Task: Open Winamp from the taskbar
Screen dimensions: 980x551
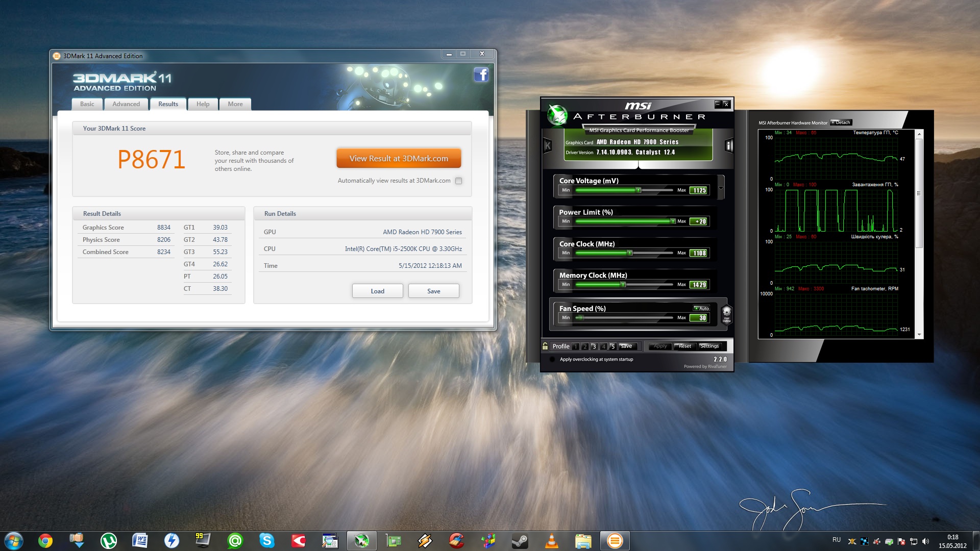Action: pyautogui.click(x=425, y=541)
